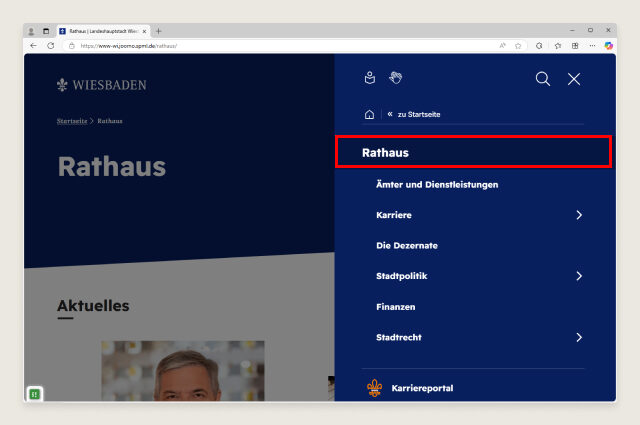Close the navigation menu with X

[574, 79]
